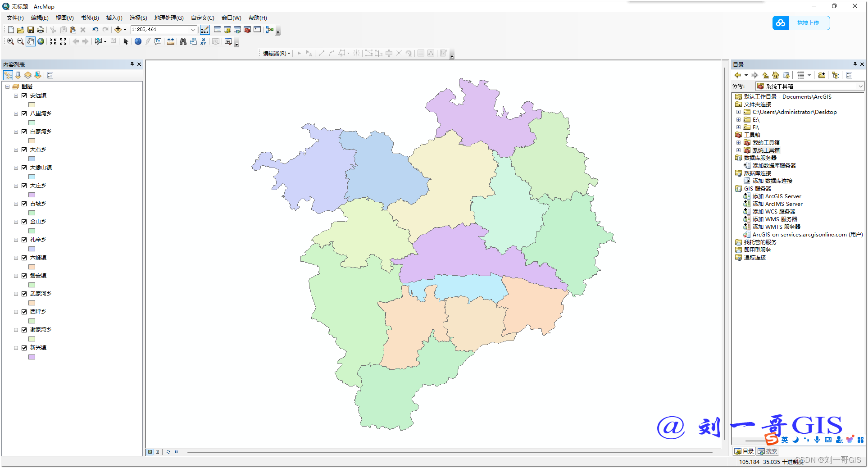Choose the Select Elements arrow tool
The height and width of the screenshot is (468, 868).
pos(126,41)
